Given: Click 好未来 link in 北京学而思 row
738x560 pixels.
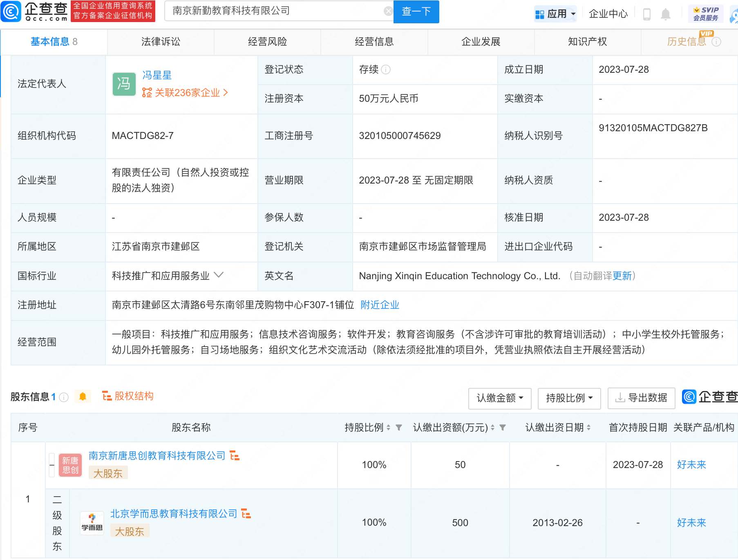Looking at the screenshot, I should pos(691,523).
